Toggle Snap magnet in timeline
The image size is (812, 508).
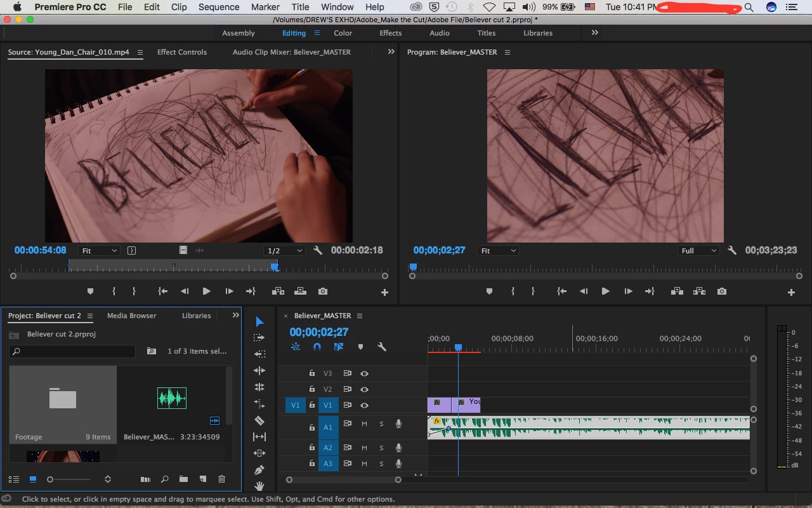click(317, 347)
